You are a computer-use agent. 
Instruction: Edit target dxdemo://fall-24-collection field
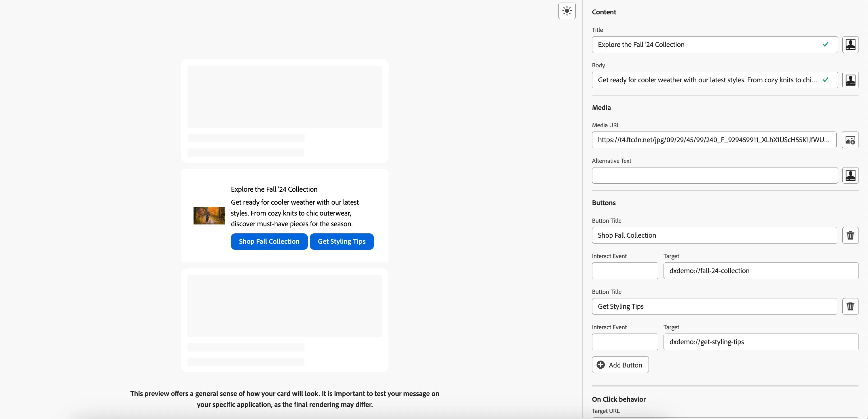pyautogui.click(x=761, y=271)
